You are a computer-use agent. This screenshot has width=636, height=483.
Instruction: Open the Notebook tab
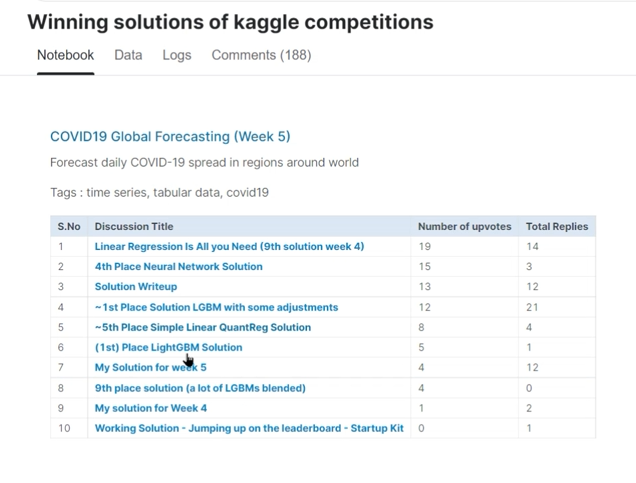(65, 55)
